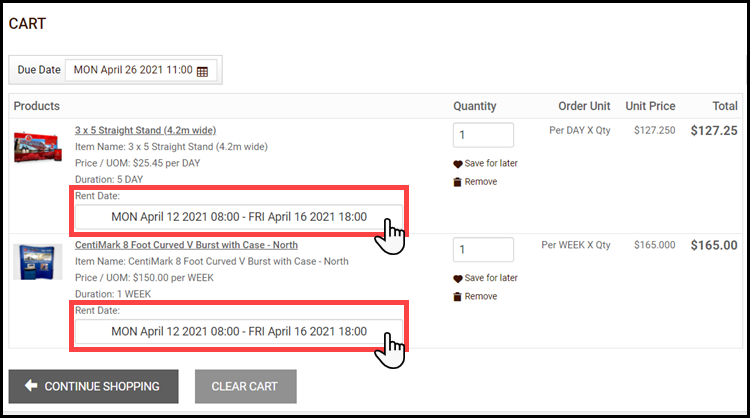Viewport: 750px width, 418px height.
Task: Open the Due Date calendar icon
Action: [x=202, y=72]
